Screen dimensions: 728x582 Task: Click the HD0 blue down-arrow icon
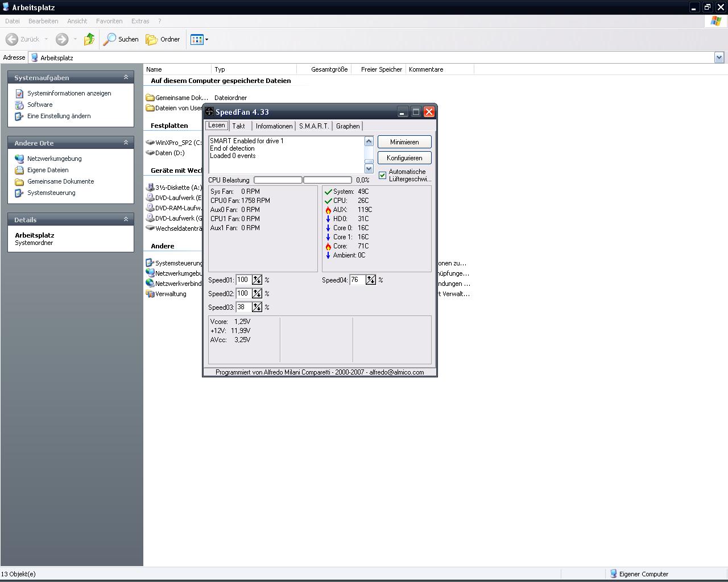pos(328,219)
